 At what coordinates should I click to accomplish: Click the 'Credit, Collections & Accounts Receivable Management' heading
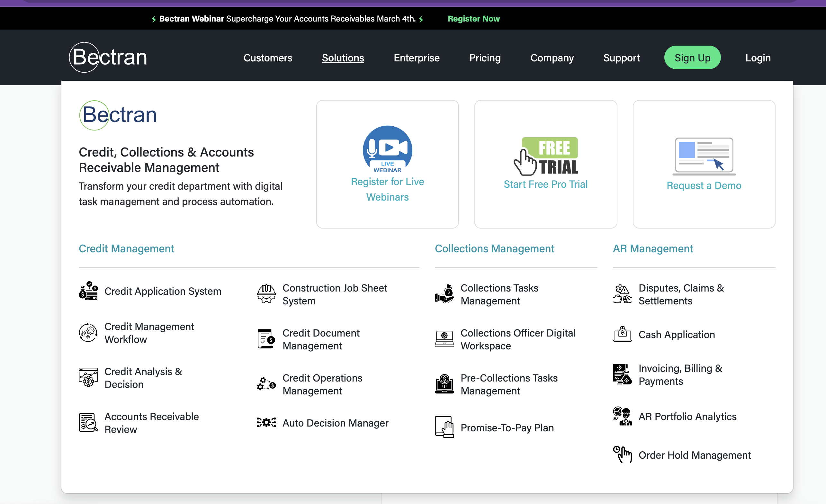[166, 160]
